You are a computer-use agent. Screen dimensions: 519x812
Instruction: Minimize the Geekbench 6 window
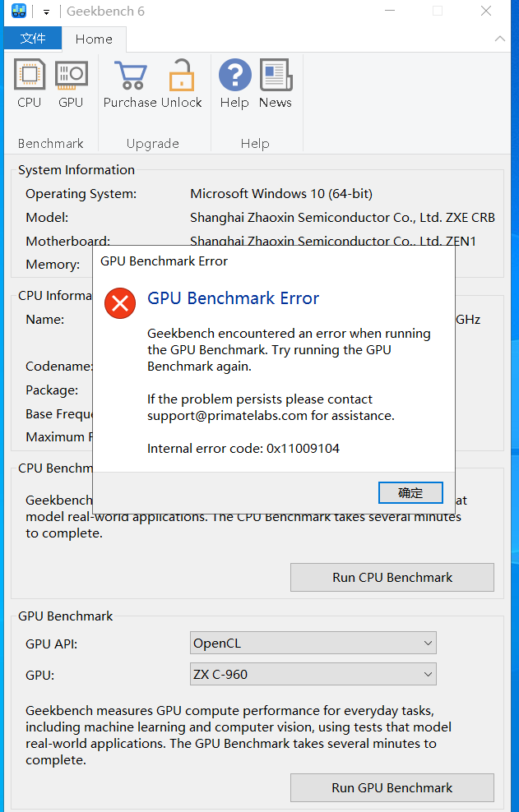click(392, 12)
